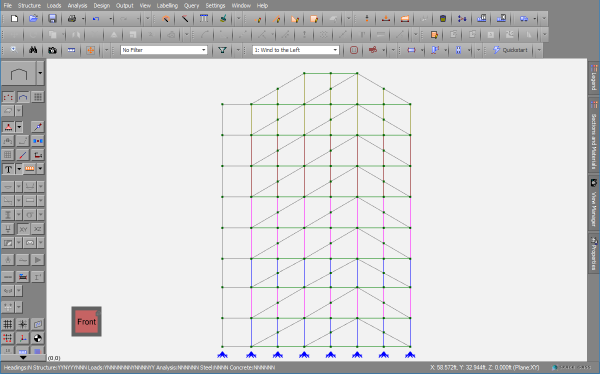Click the red Front view cube

(86, 322)
